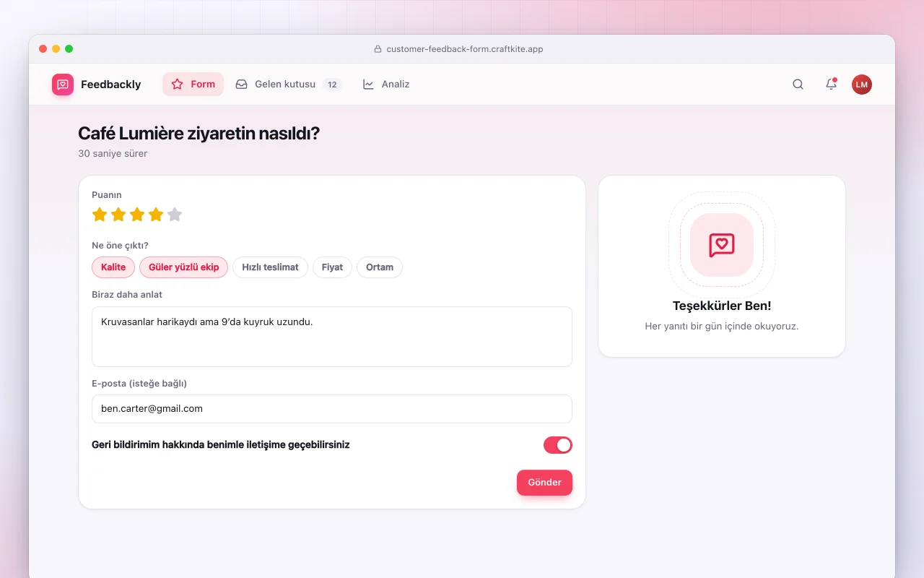The height and width of the screenshot is (578, 924).
Task: Set rating to the first star
Action: [x=100, y=215]
